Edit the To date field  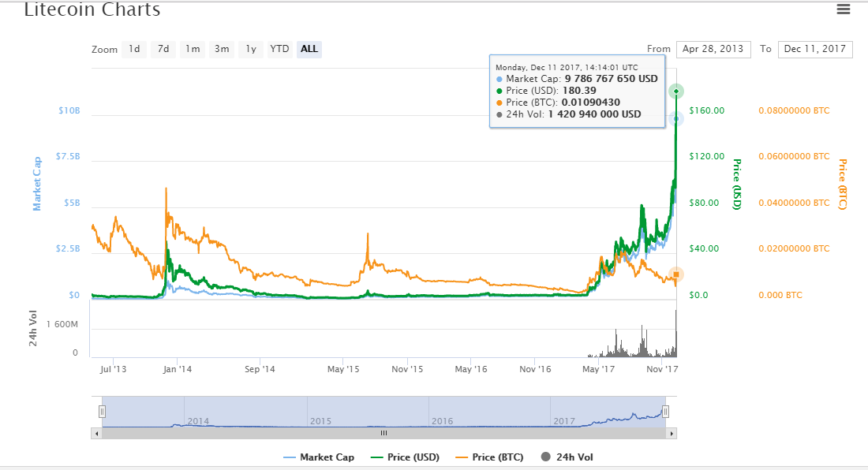point(815,49)
